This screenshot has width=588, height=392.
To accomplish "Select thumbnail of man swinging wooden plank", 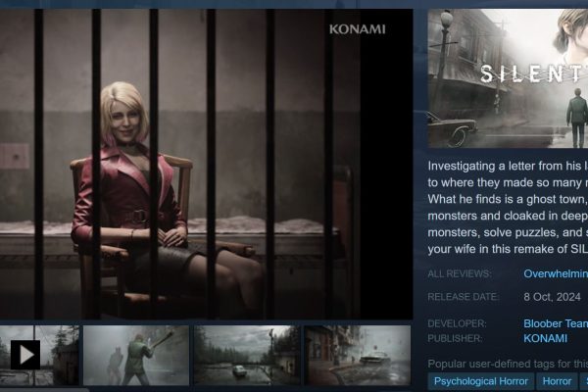I will coord(136,355).
